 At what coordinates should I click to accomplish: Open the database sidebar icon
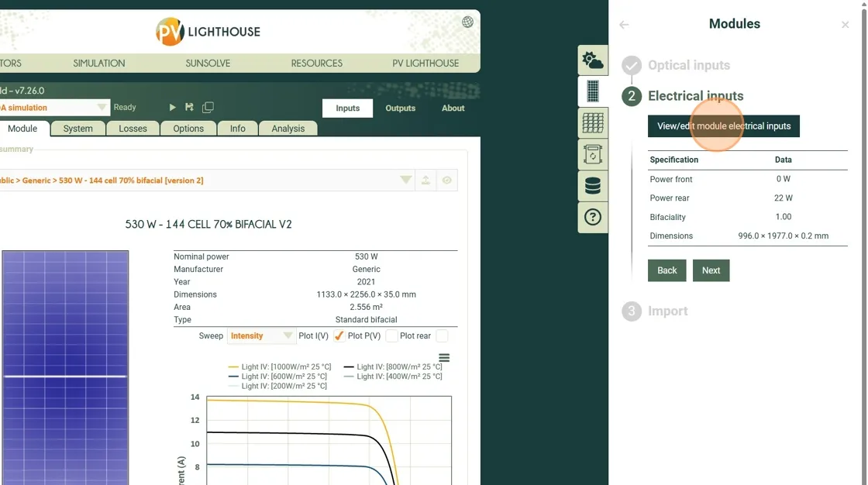pyautogui.click(x=593, y=186)
